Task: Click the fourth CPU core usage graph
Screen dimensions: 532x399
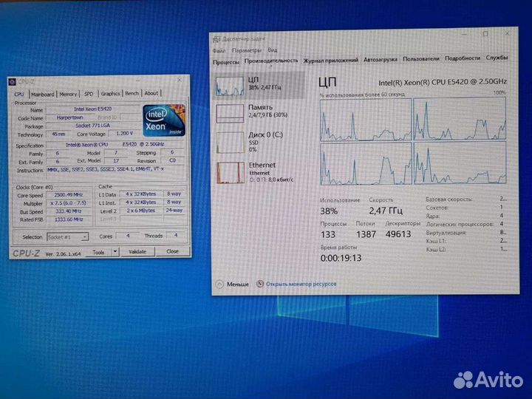Action: tap(460, 163)
